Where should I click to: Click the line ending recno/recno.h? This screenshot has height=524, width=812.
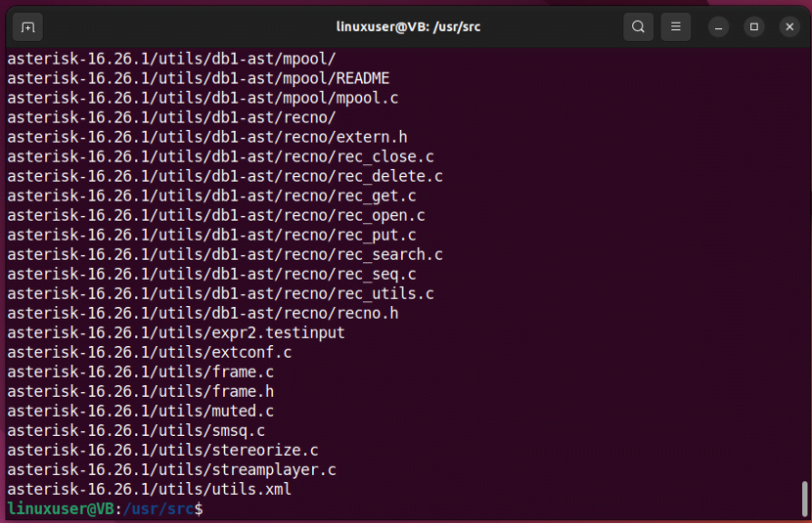click(x=203, y=314)
